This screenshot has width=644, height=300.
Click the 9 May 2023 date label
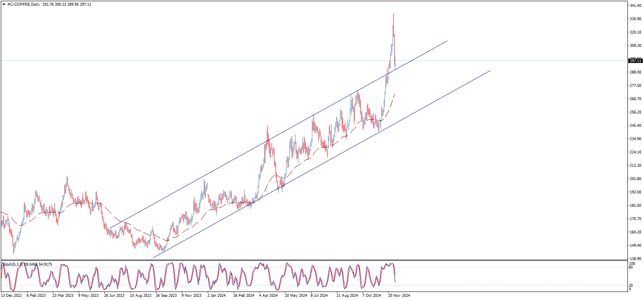tap(88, 296)
